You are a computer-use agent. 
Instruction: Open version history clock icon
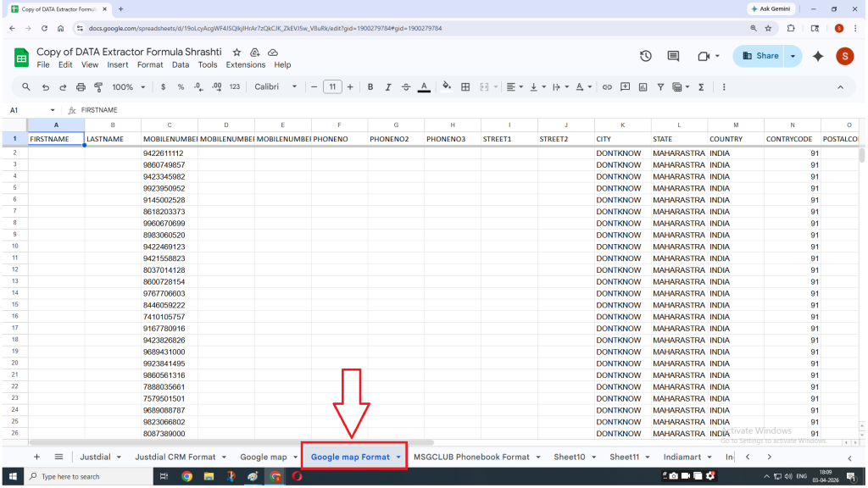click(x=645, y=56)
